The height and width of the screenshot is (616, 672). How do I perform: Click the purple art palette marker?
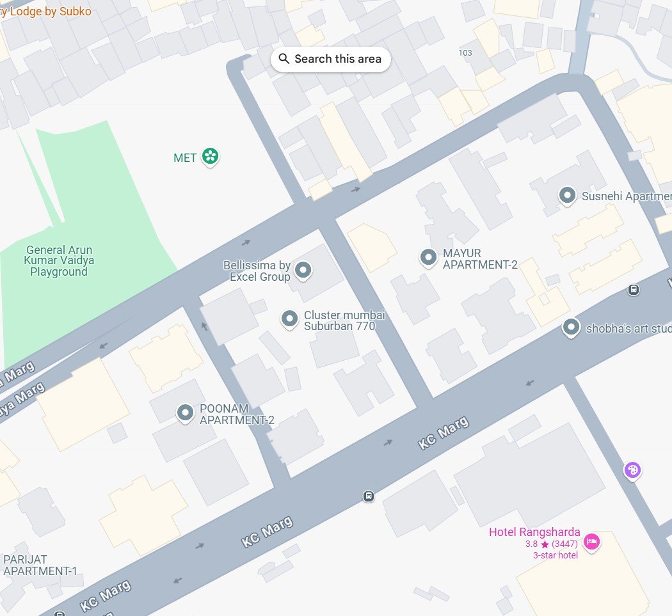click(632, 471)
